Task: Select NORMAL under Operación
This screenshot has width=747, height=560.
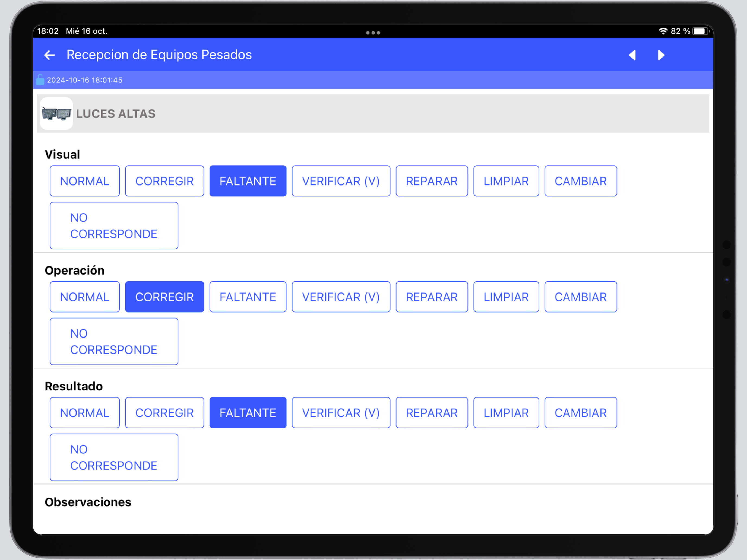Action: point(85,297)
